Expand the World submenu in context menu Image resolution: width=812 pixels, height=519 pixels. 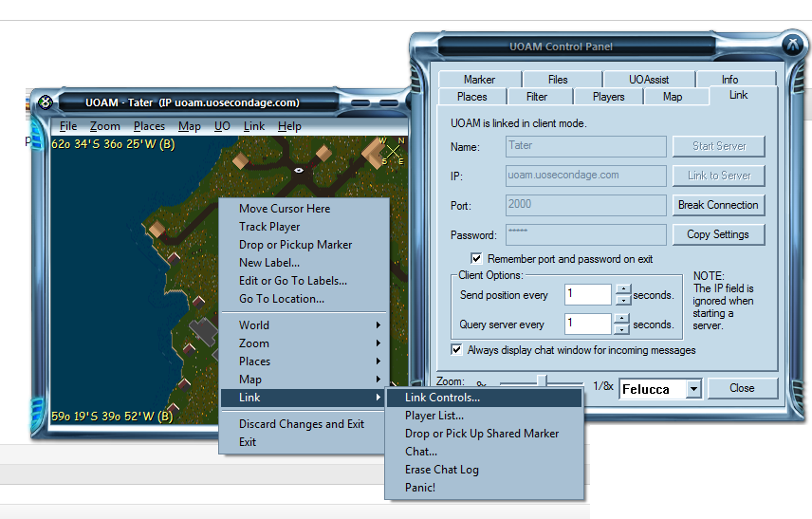point(304,325)
